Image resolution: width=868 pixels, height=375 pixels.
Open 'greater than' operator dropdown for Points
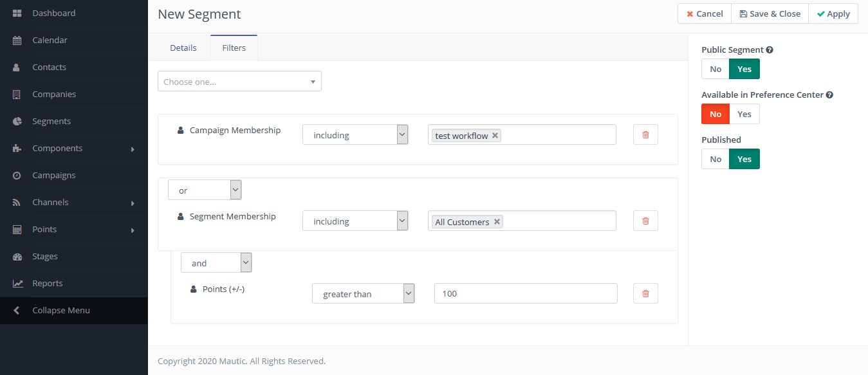click(364, 294)
